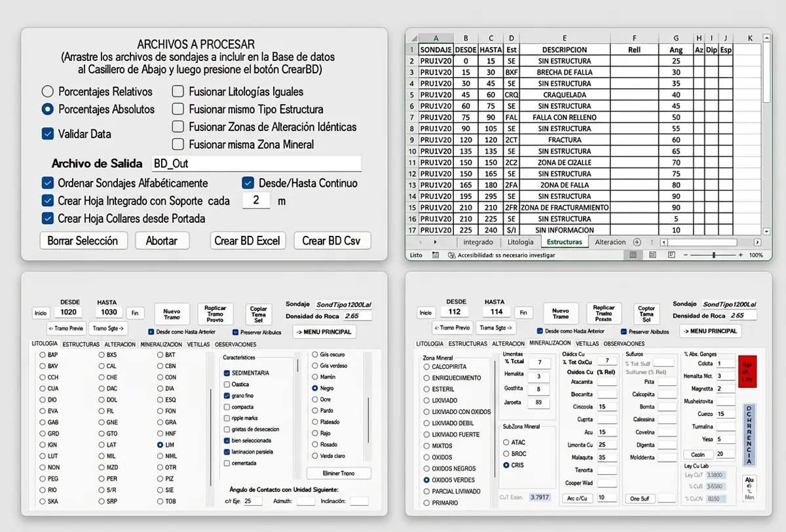Select column E header in Excel
The image size is (786, 532).
(x=565, y=39)
